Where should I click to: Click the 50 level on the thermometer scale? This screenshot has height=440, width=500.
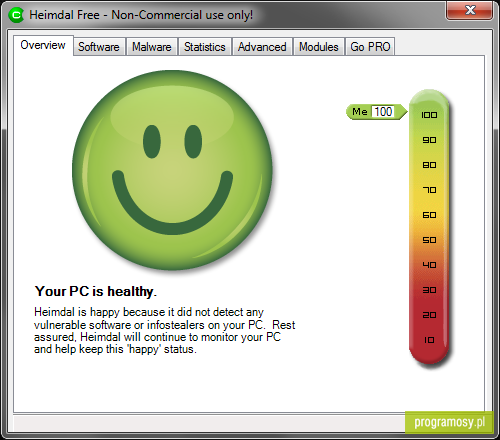click(429, 240)
